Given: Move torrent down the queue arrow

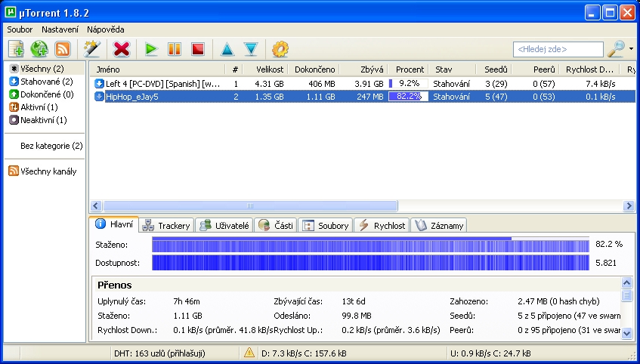Looking at the screenshot, I should [x=251, y=49].
